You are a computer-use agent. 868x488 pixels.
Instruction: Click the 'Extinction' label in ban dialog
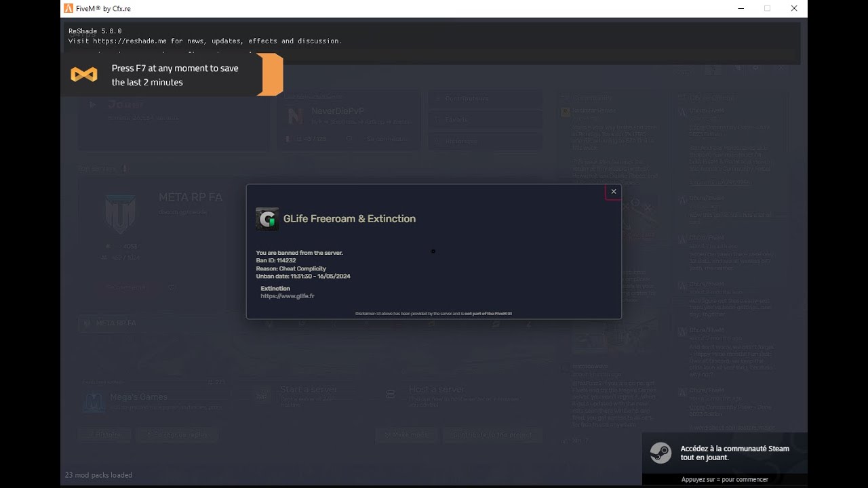pyautogui.click(x=275, y=289)
